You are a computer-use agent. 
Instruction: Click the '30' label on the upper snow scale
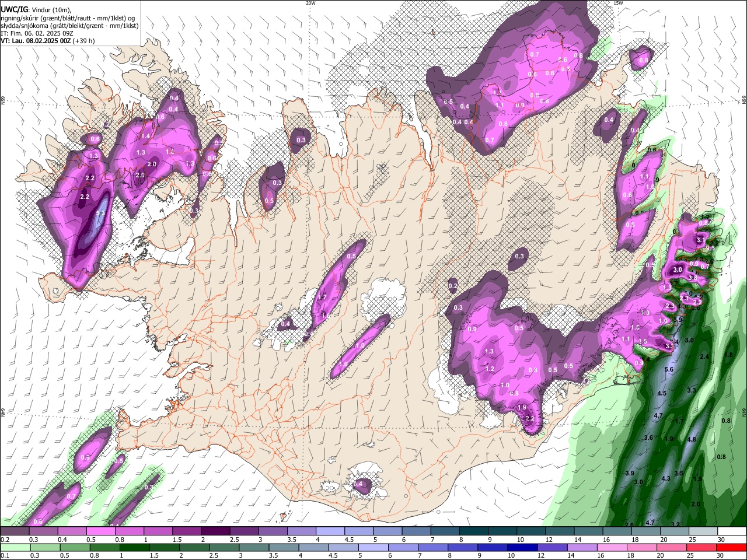coord(721,540)
